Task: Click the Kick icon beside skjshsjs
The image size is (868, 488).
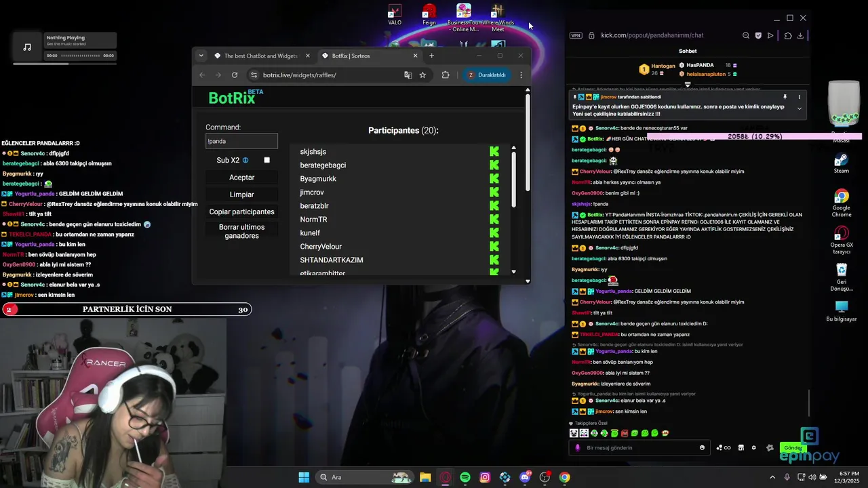Action: [494, 152]
